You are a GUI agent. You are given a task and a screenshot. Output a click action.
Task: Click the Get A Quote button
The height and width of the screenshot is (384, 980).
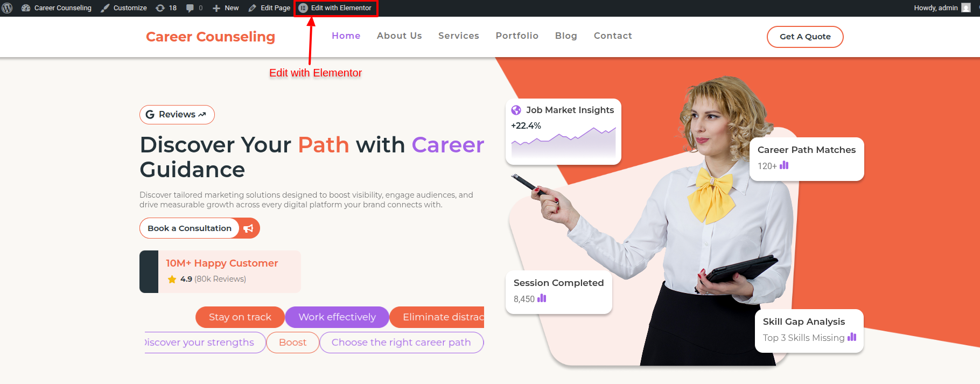(x=805, y=37)
